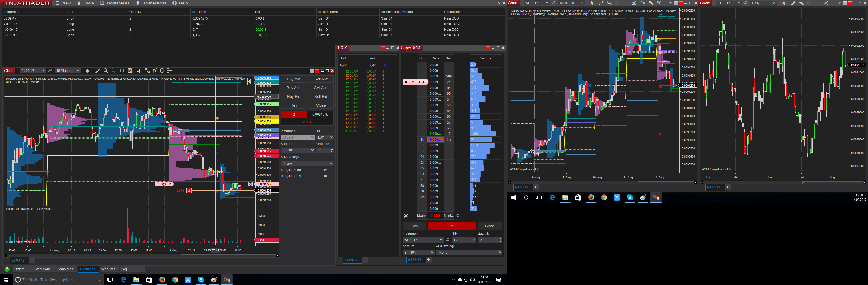
Task: Open bar type selector in 60 Minute chart
Action: click(x=591, y=3)
